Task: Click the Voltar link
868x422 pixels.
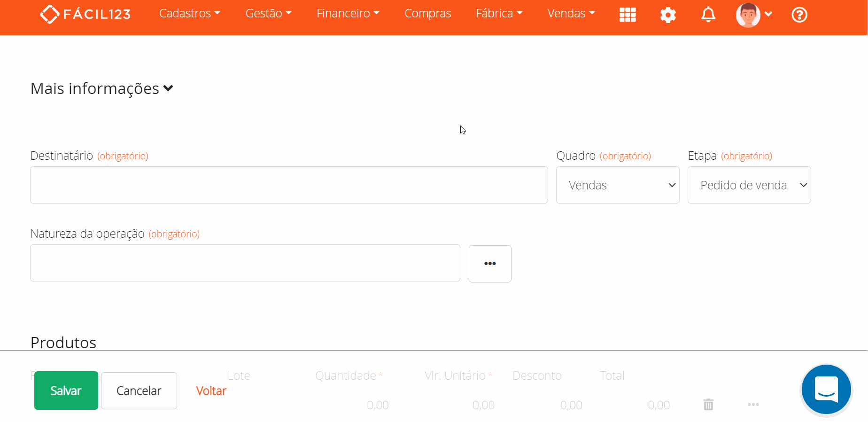Action: click(x=211, y=391)
